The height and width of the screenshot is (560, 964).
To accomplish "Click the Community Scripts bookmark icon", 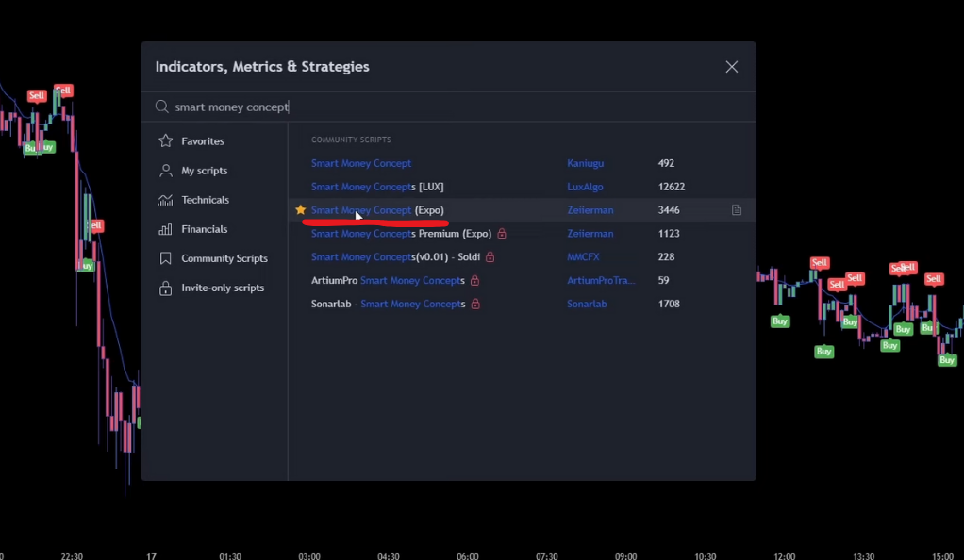I will 165,258.
